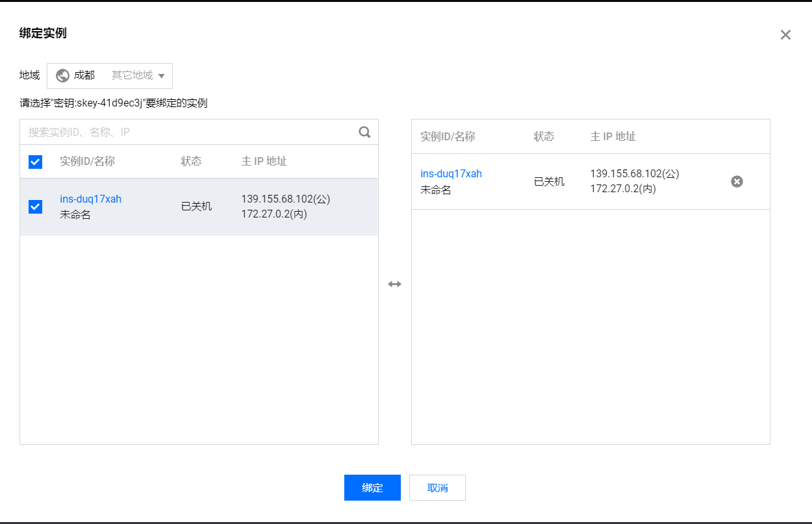Uncheck the ins-duq17xah row checkbox

click(36, 206)
